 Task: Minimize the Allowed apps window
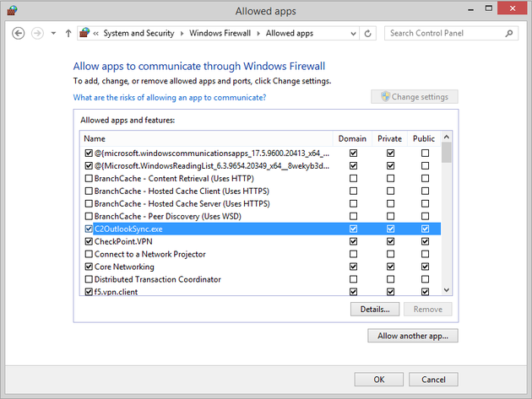coord(470,9)
